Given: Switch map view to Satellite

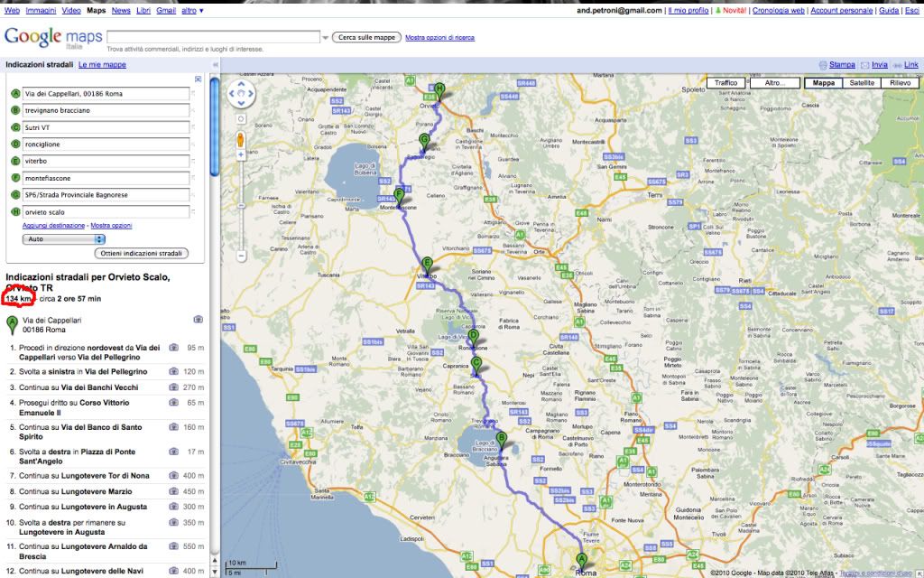Looking at the screenshot, I should click(862, 82).
